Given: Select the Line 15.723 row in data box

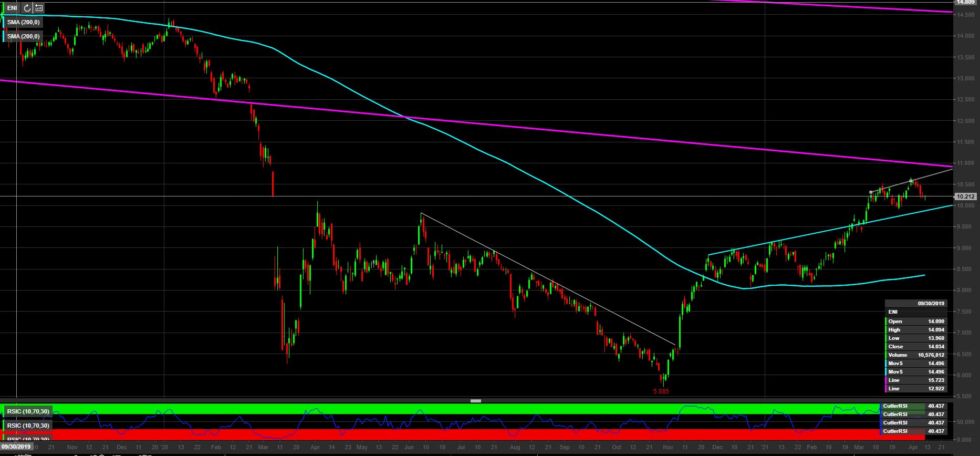Looking at the screenshot, I should (915, 380).
